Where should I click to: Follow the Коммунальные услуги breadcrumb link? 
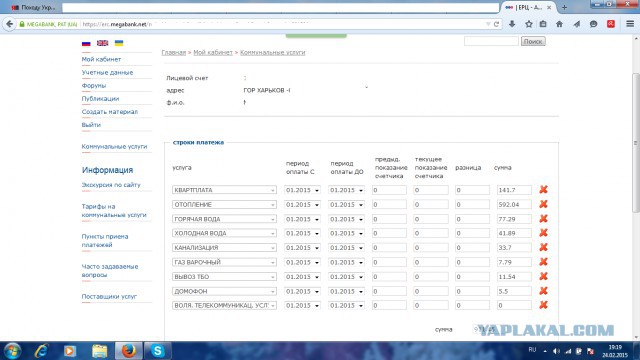pos(273,52)
